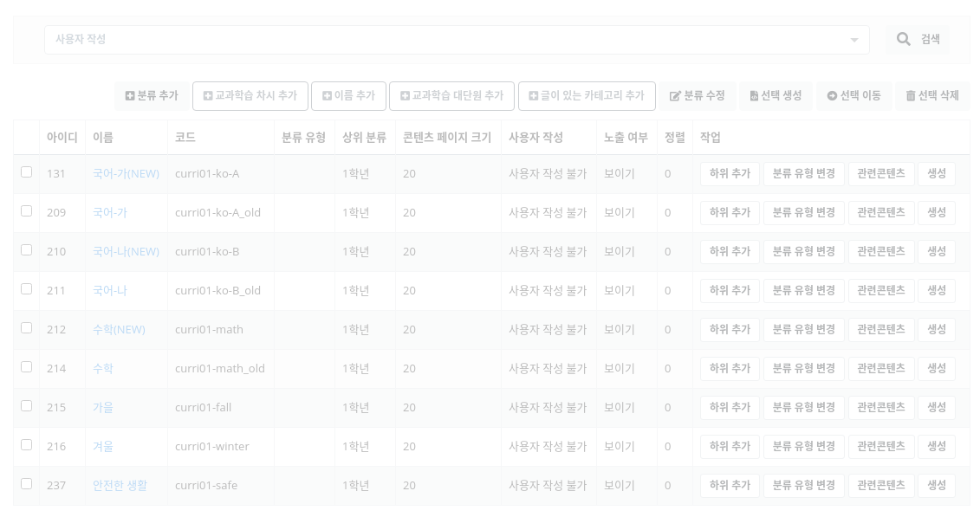Select the checkbox for 수학(NEW) row
Viewport: 980px width, 517px height.
click(x=26, y=328)
